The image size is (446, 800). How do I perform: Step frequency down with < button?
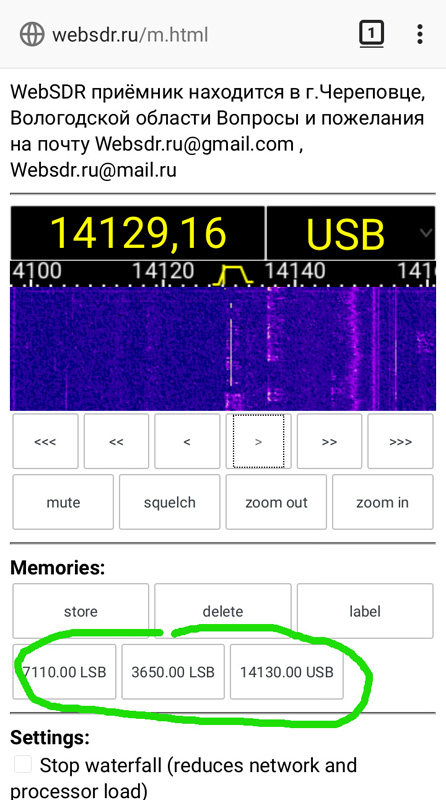tap(187, 441)
